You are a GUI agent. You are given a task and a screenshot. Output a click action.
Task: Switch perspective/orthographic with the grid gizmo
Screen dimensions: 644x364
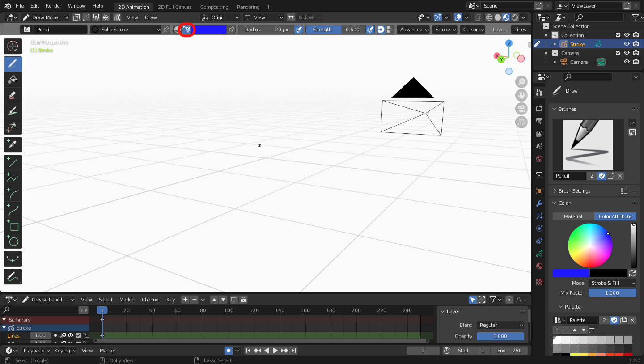pos(521,122)
